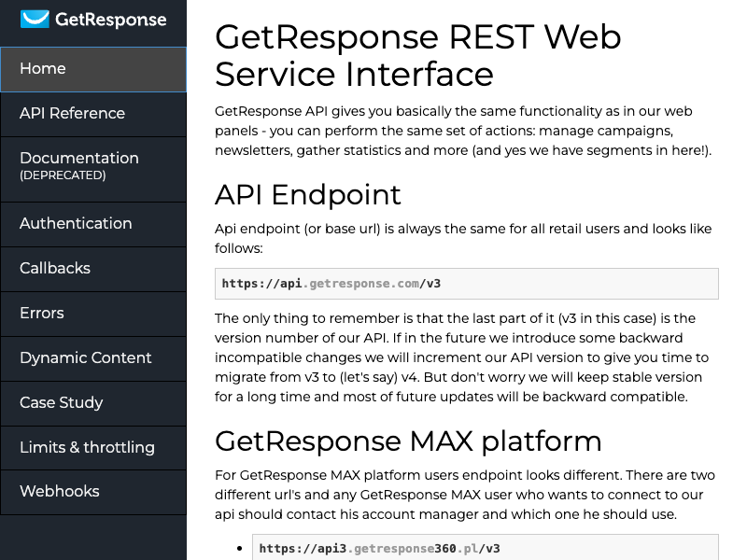
Task: Click the GetResponse brand name text
Action: click(110, 20)
